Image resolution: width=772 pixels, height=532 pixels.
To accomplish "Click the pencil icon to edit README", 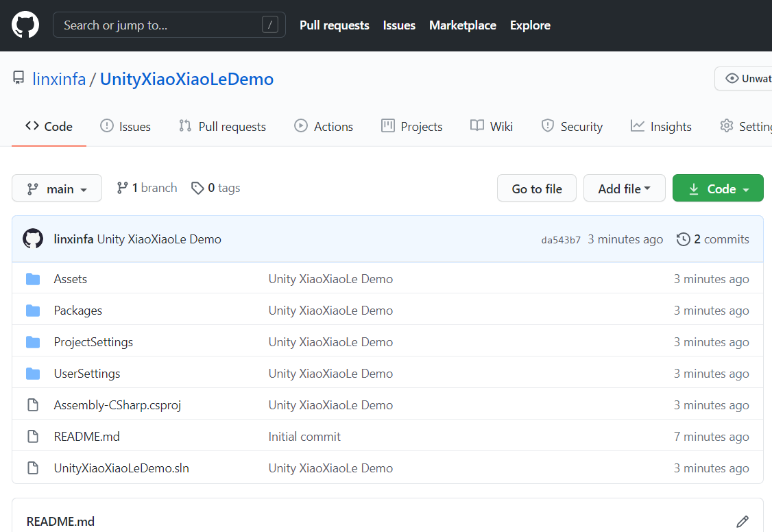I will click(743, 521).
